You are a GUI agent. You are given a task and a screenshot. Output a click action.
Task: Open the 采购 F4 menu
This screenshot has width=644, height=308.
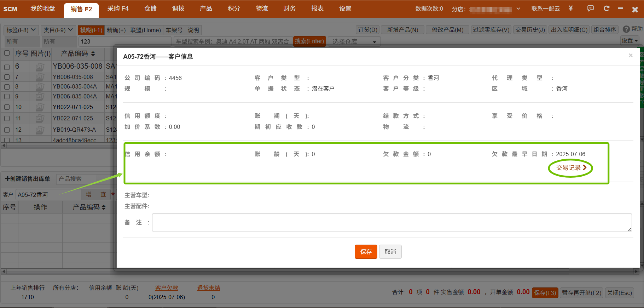tap(118, 8)
